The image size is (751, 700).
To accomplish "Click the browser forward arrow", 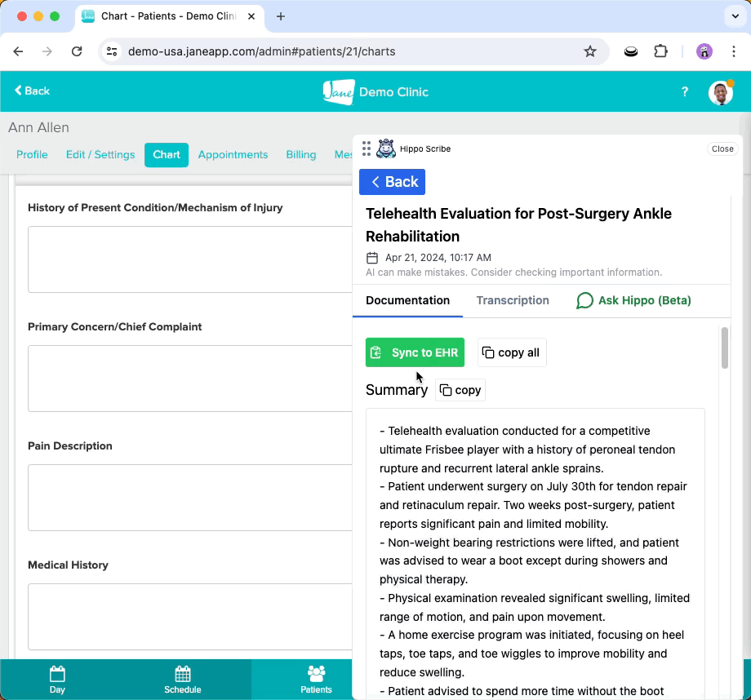I will pos(47,51).
